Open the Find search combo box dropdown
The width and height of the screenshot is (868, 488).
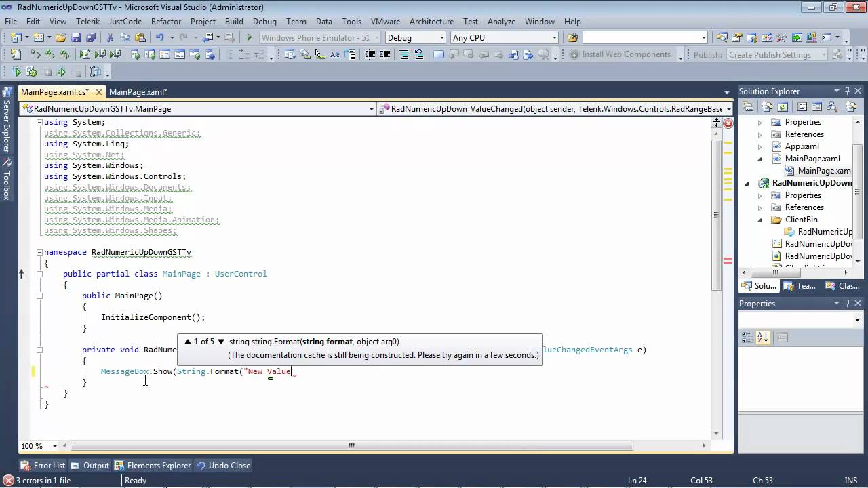coord(704,38)
